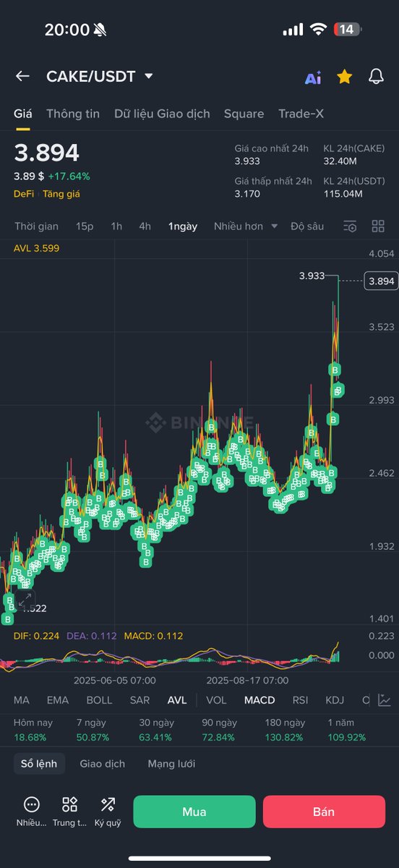399x868 pixels.
Task: Open the Dữ liệu Giao dịch tab
Action: [162, 114]
